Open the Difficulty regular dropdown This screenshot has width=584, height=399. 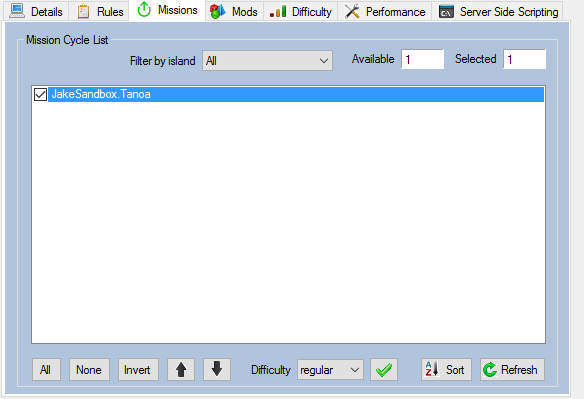[x=330, y=370]
